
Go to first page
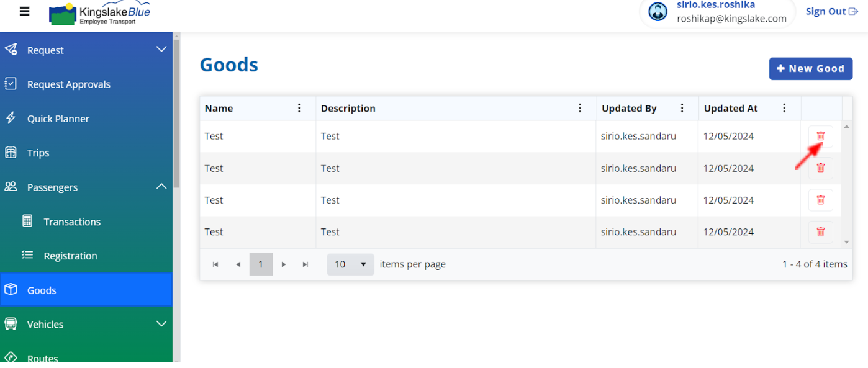pos(215,264)
